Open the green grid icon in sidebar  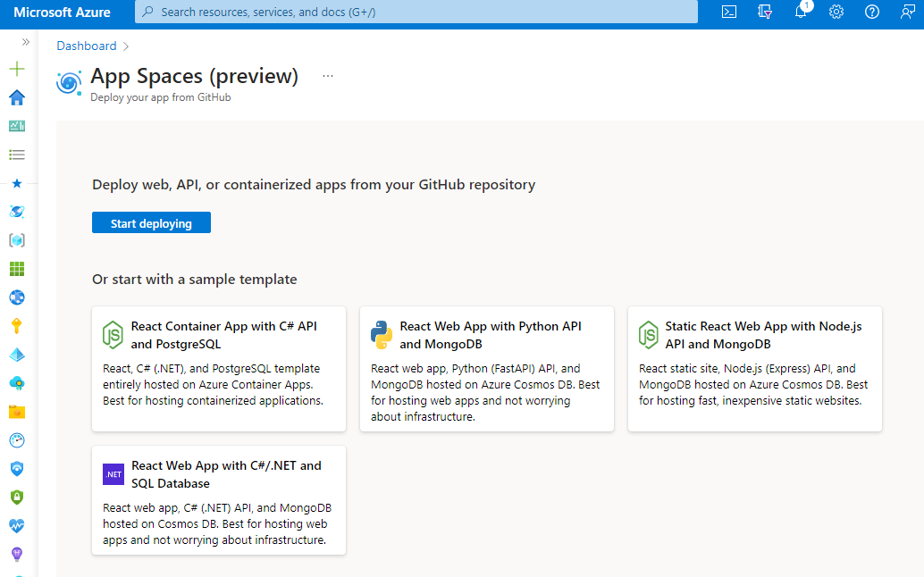point(16,269)
